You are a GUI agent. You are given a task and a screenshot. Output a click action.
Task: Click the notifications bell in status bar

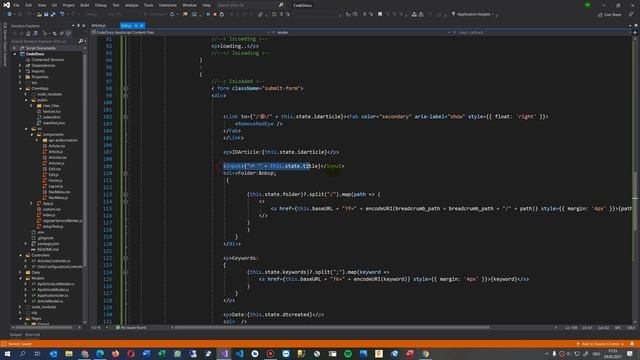(632, 344)
